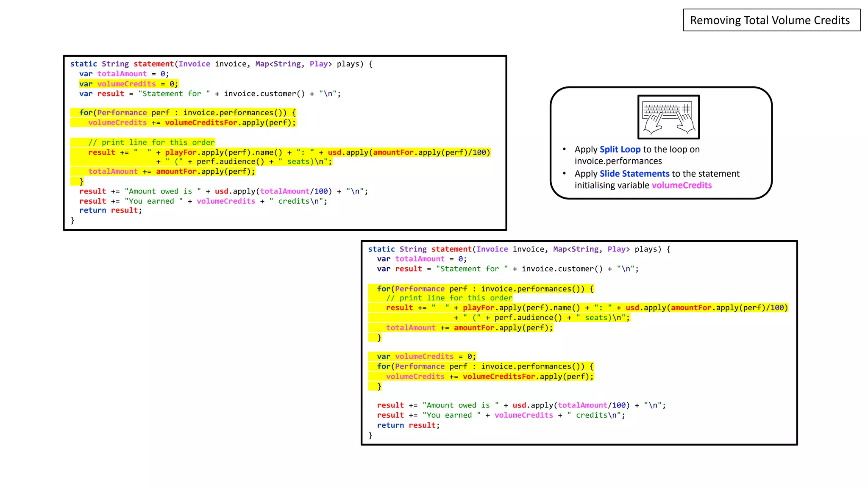Click the keyboard typing hands icon
The width and height of the screenshot is (868, 488).
click(x=668, y=117)
